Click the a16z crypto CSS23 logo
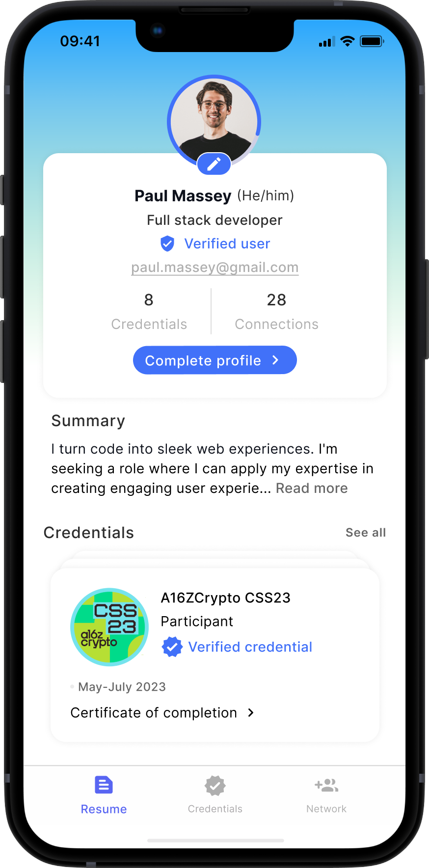This screenshot has height=868, width=429. coord(109,627)
